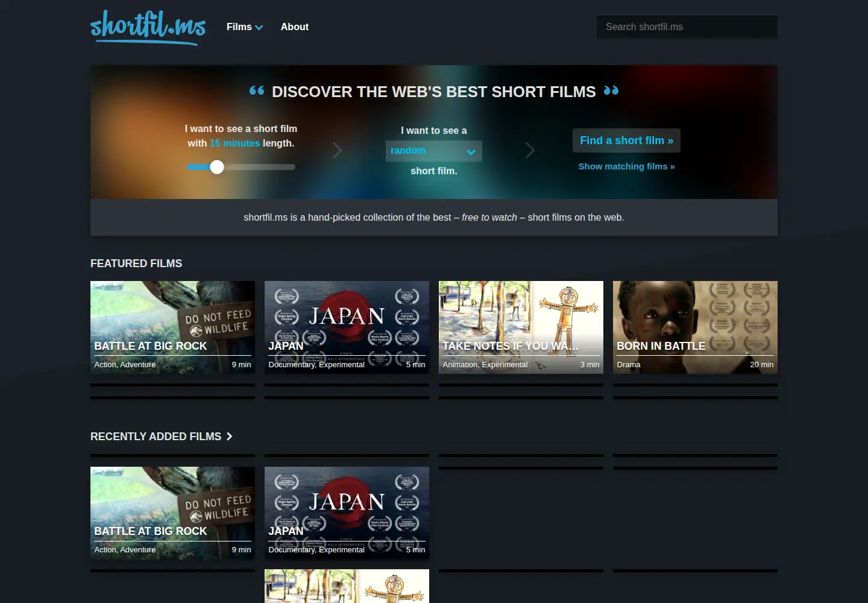Image resolution: width=868 pixels, height=603 pixels.
Task: Open Battle at Big Rock under Recently Added
Action: point(172,513)
